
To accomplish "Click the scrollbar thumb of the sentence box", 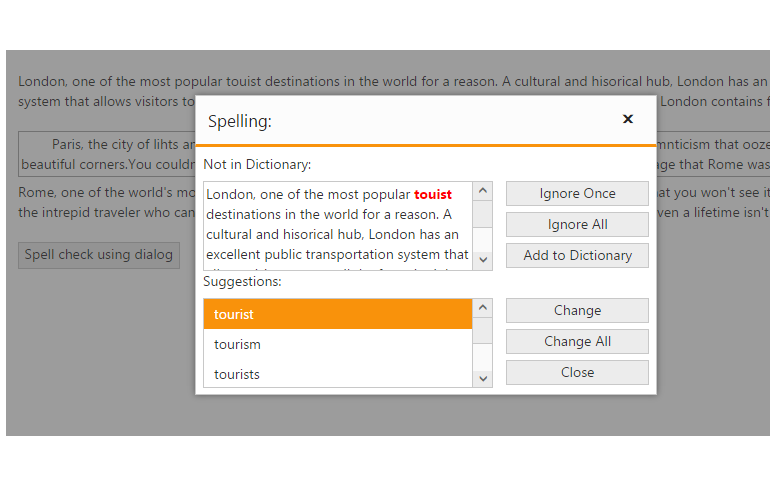I will [x=483, y=215].
